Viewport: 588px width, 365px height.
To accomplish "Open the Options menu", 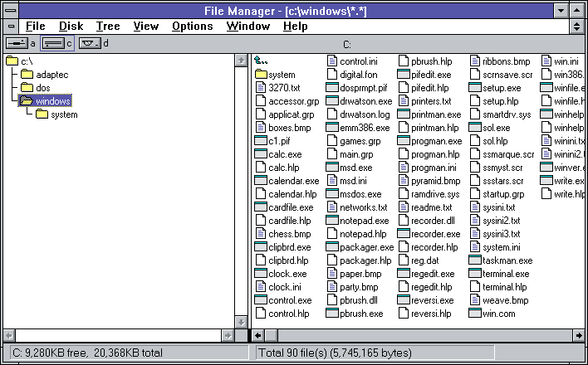I will (193, 27).
